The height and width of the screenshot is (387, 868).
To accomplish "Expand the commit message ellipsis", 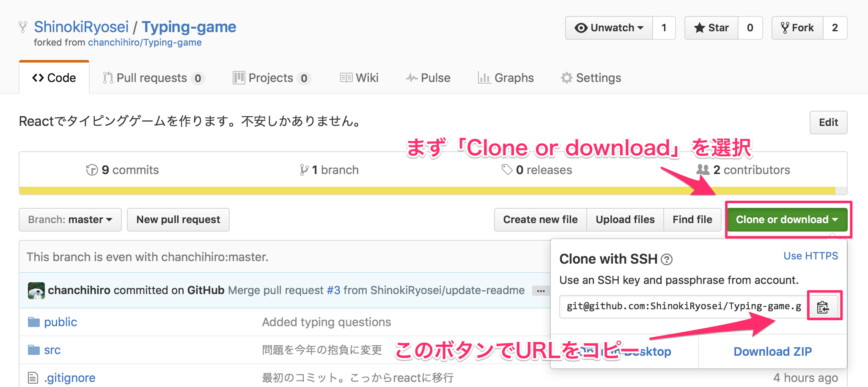I will coord(541,291).
